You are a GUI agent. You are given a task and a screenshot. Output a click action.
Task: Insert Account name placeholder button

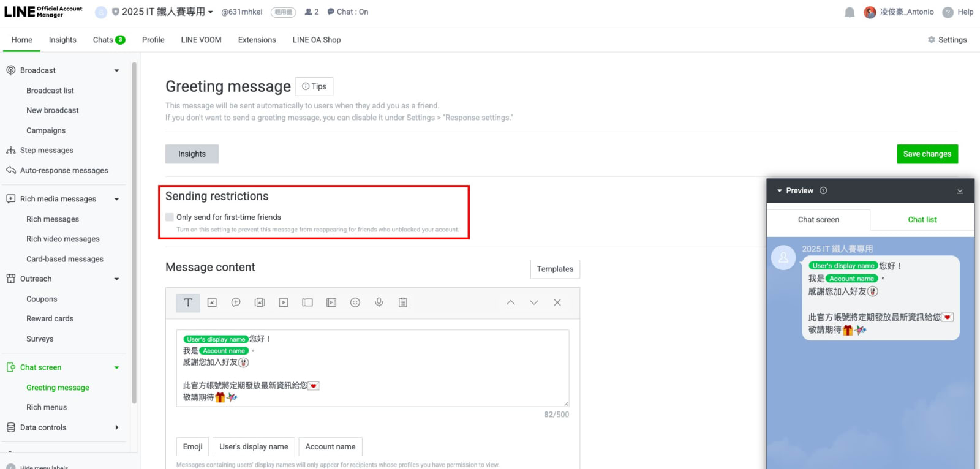(330, 447)
